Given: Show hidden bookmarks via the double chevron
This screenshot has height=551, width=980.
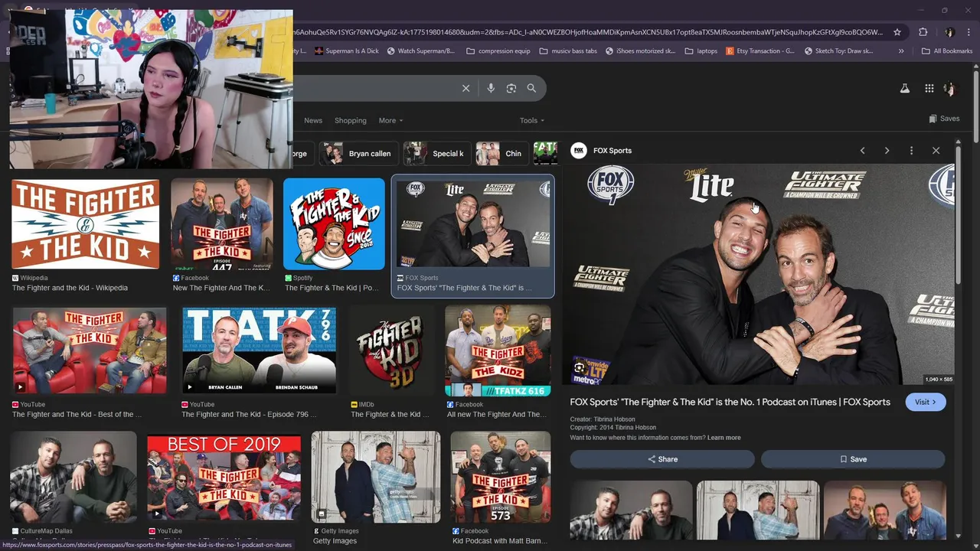Looking at the screenshot, I should (x=901, y=51).
